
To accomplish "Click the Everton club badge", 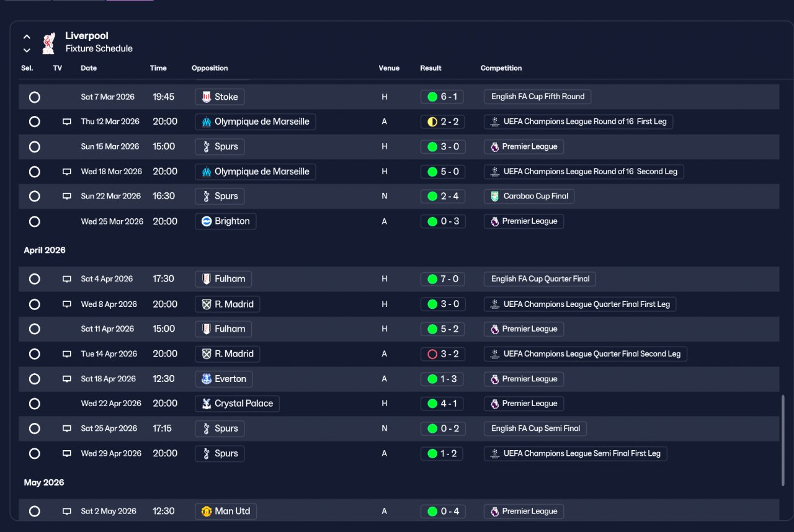I will tap(207, 379).
